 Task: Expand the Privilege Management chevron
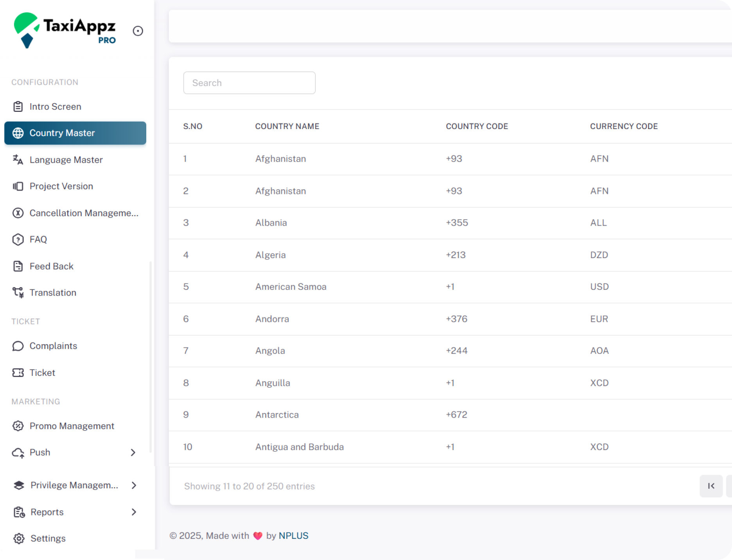click(134, 485)
